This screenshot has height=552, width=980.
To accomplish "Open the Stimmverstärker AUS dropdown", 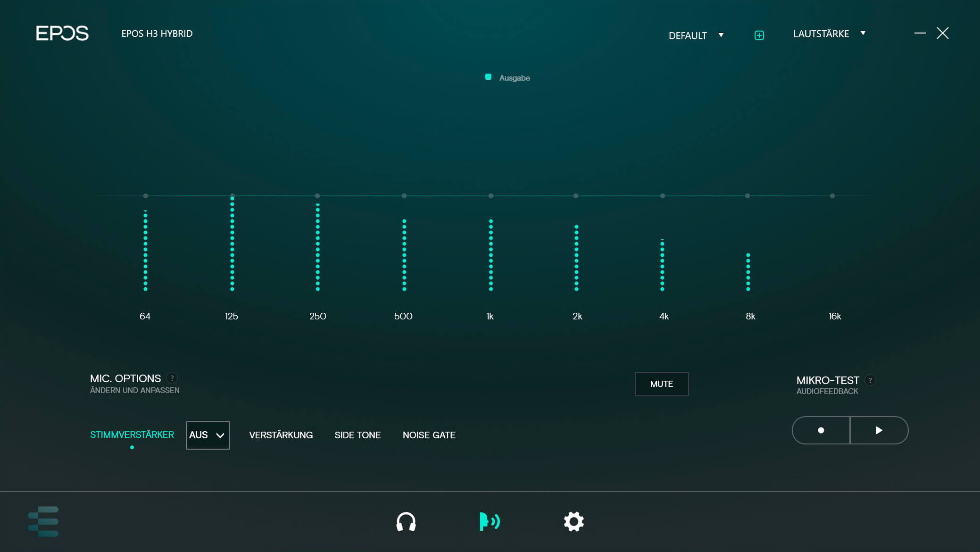I will 208,435.
